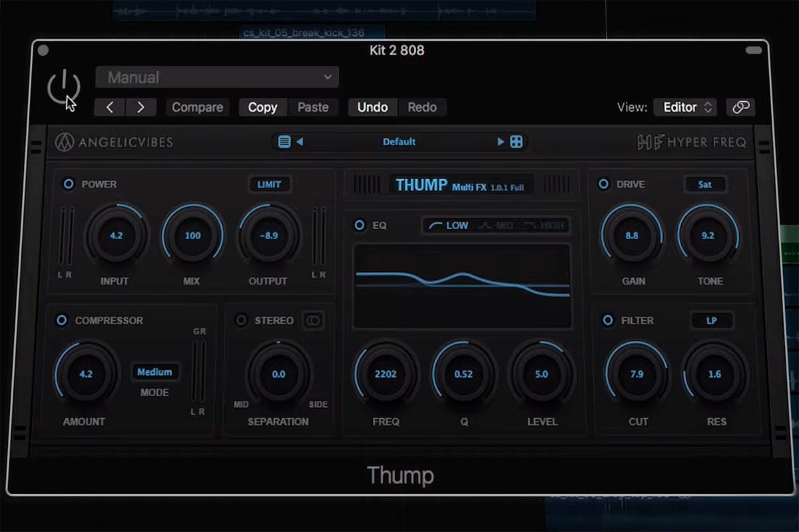Click the Compare button

198,107
